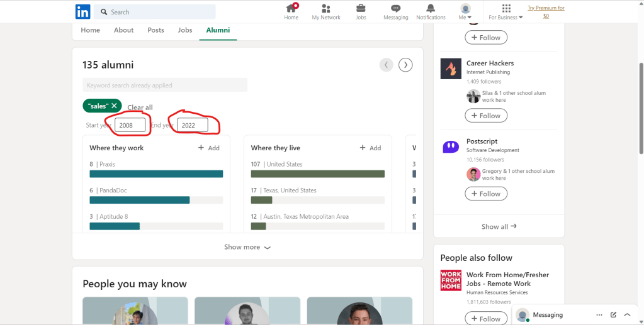The height and width of the screenshot is (325, 644).
Task: Select the Praxis employer bar
Action: 156,174
